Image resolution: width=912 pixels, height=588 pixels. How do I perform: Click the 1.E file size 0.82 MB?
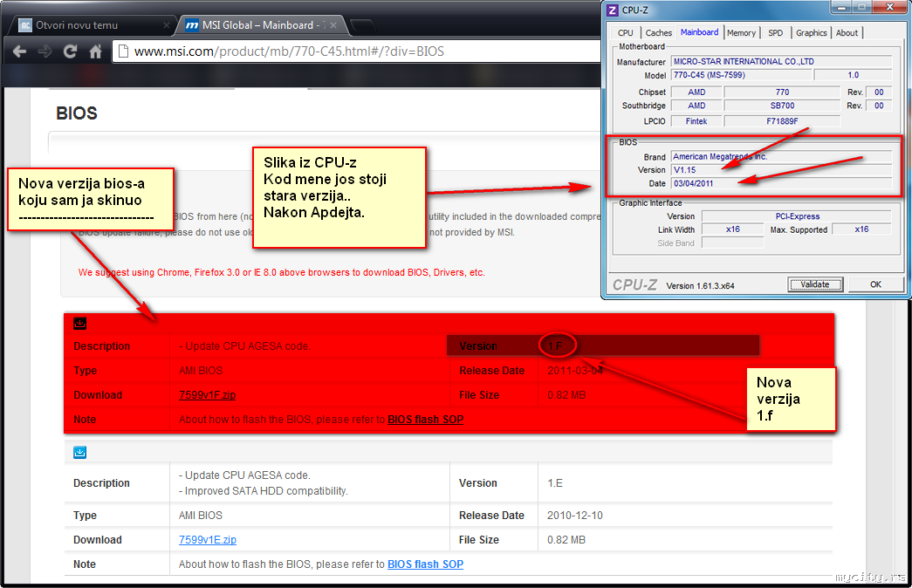tap(566, 540)
